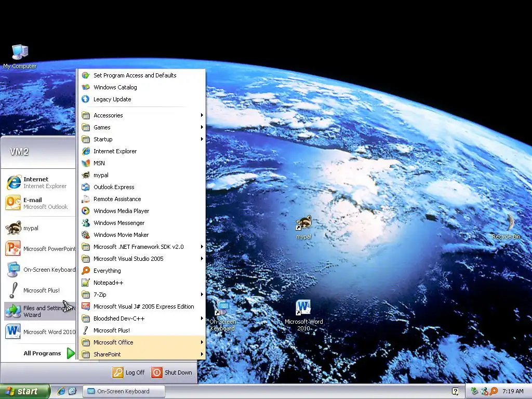Image resolution: width=532 pixels, height=399 pixels.
Task: Open SharePoint folder entry
Action: 142,354
